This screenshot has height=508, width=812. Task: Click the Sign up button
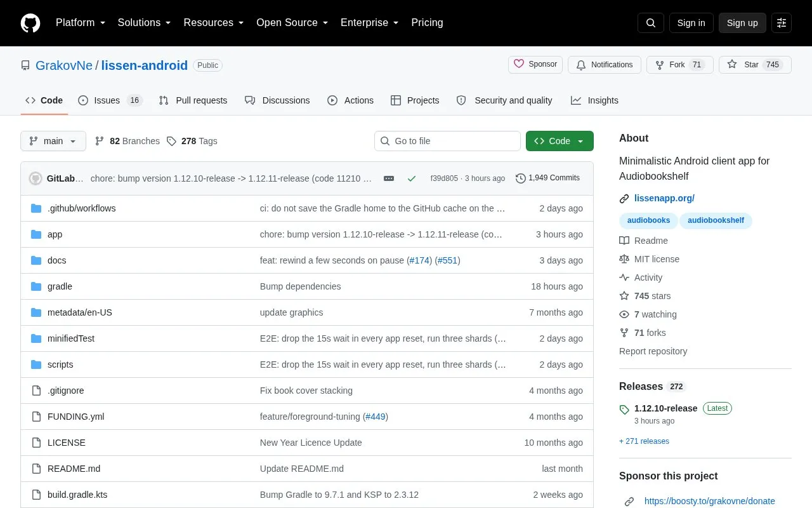click(742, 23)
